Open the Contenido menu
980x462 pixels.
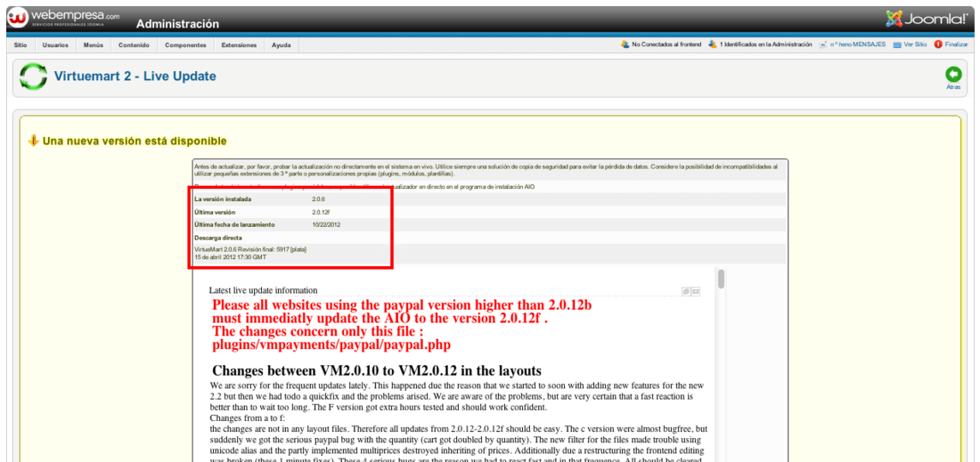(134, 45)
